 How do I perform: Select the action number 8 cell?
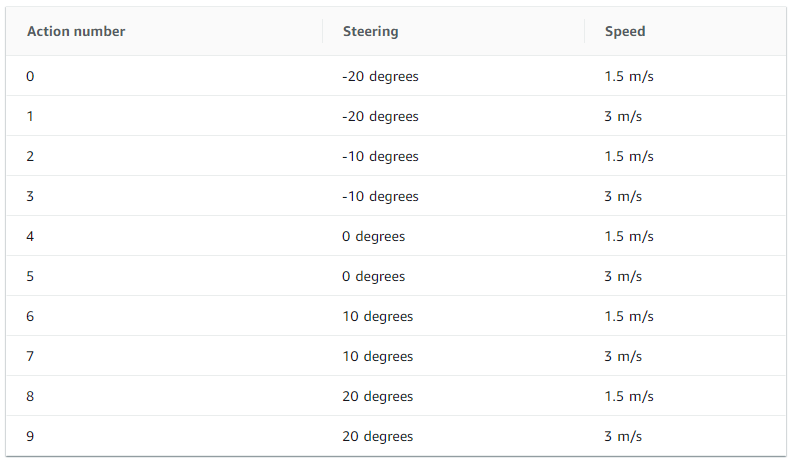click(x=30, y=396)
